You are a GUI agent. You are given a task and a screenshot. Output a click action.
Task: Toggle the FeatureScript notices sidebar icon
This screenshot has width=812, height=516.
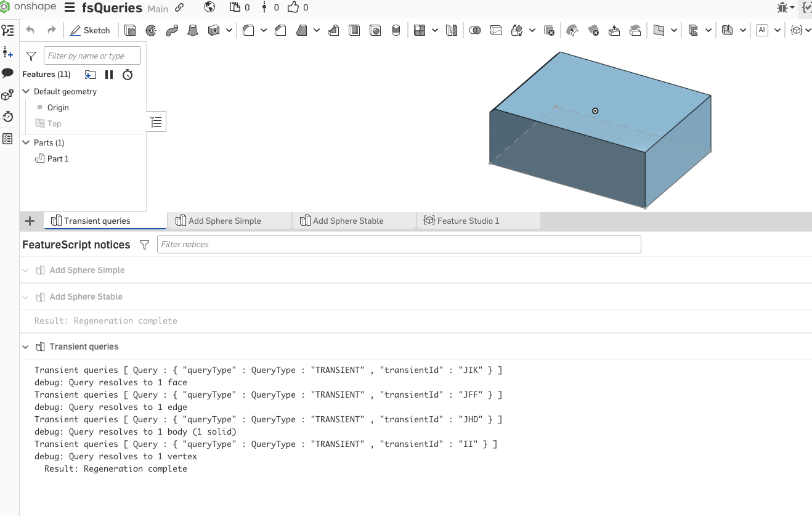(7, 139)
